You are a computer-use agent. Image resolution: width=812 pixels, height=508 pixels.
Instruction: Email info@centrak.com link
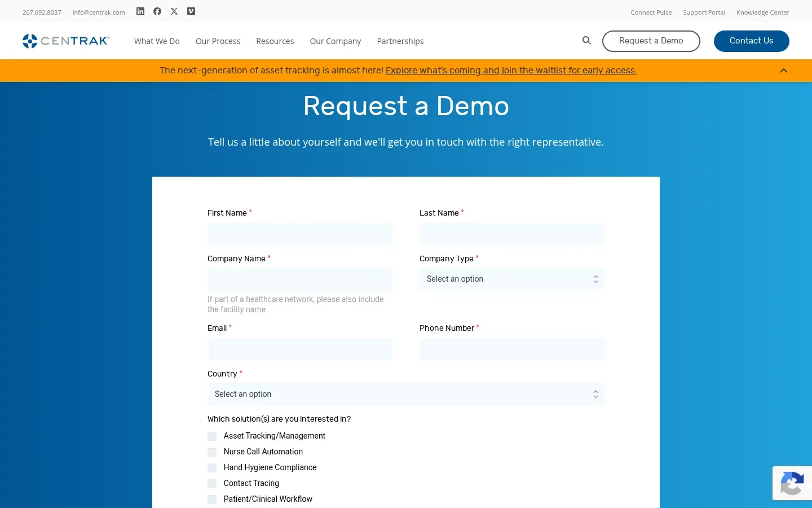(x=99, y=12)
